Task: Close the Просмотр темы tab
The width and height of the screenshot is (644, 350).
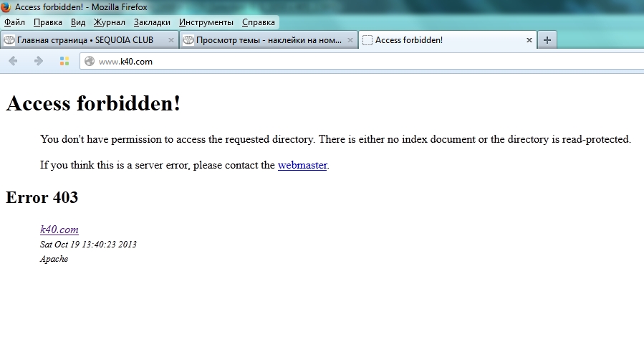Action: 350,40
